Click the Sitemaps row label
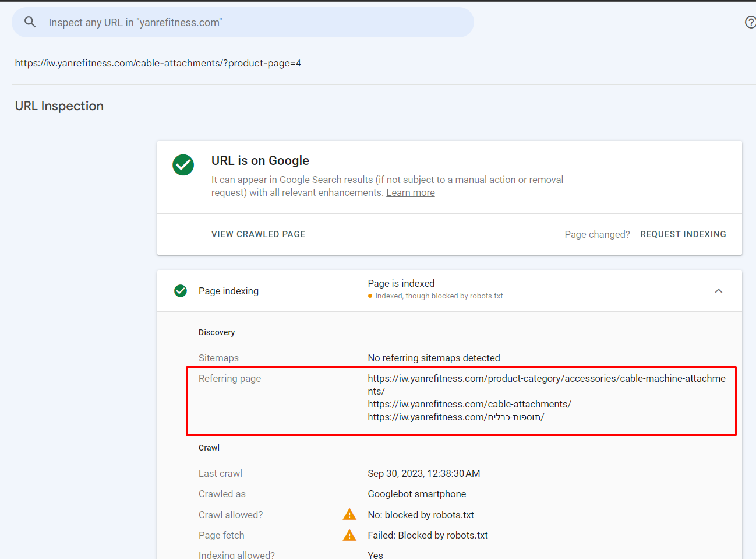This screenshot has width=756, height=559. point(218,358)
